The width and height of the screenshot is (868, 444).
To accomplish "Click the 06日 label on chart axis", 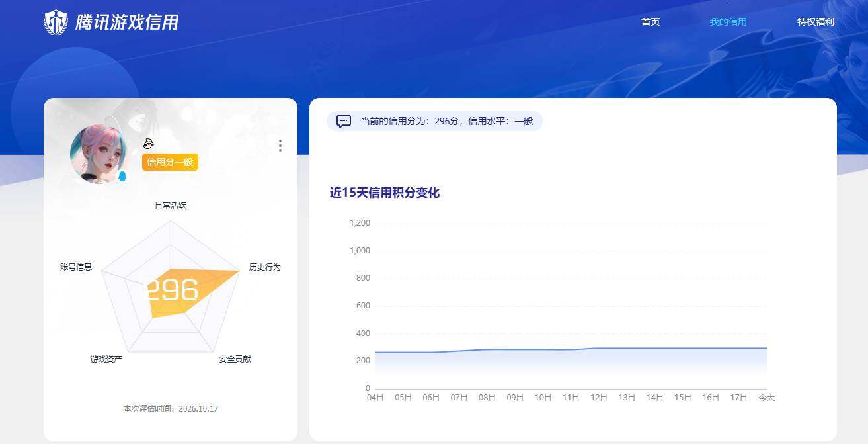I will pos(431,398).
